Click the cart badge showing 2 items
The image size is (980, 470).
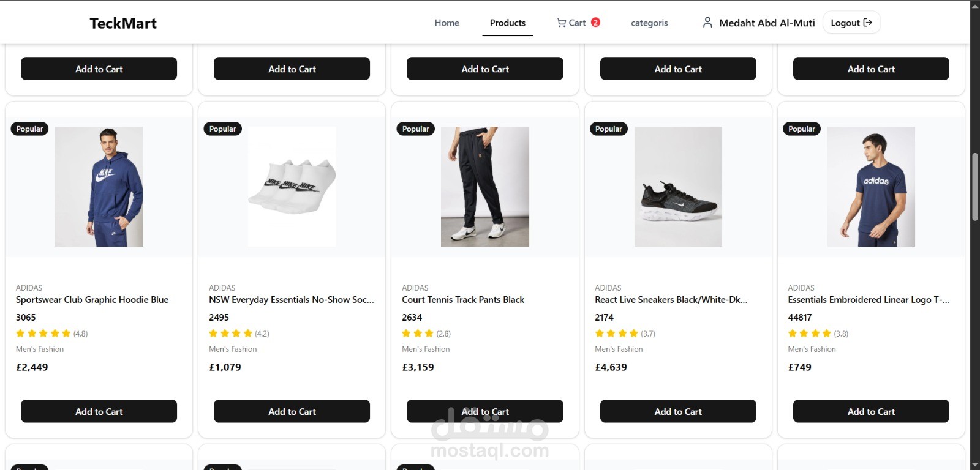[x=595, y=23]
